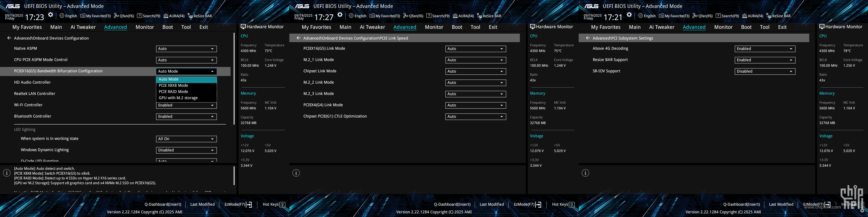This screenshot has height=217, width=868.
Task: Click Q-Dashboard(Insert) in the 17:23 screen
Action: (163, 205)
